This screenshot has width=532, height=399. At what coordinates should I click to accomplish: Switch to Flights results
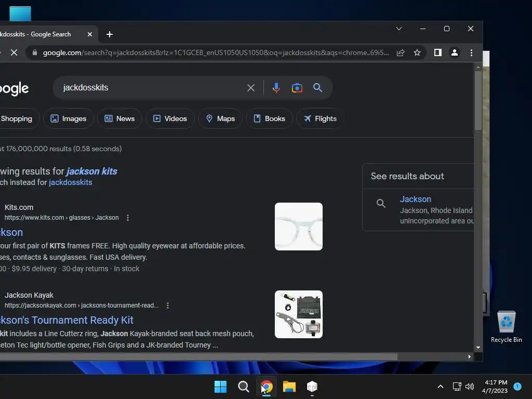pyautogui.click(x=320, y=118)
